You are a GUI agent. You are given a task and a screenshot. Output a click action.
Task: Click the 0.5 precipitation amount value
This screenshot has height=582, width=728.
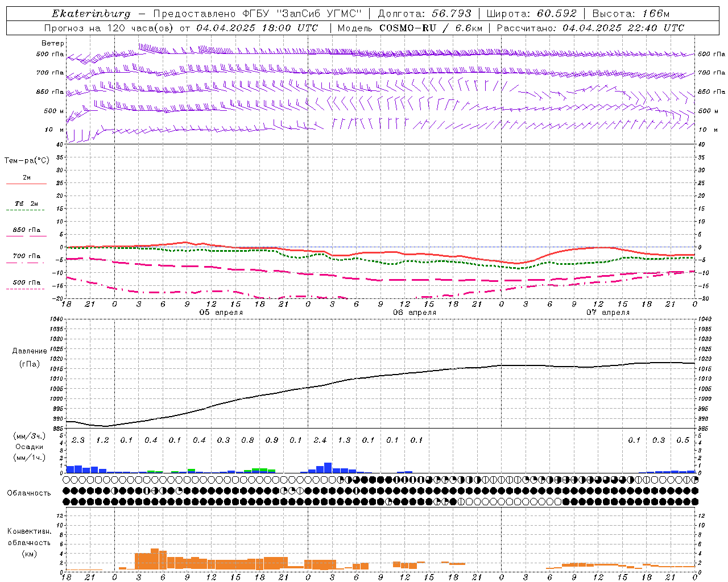point(683,440)
